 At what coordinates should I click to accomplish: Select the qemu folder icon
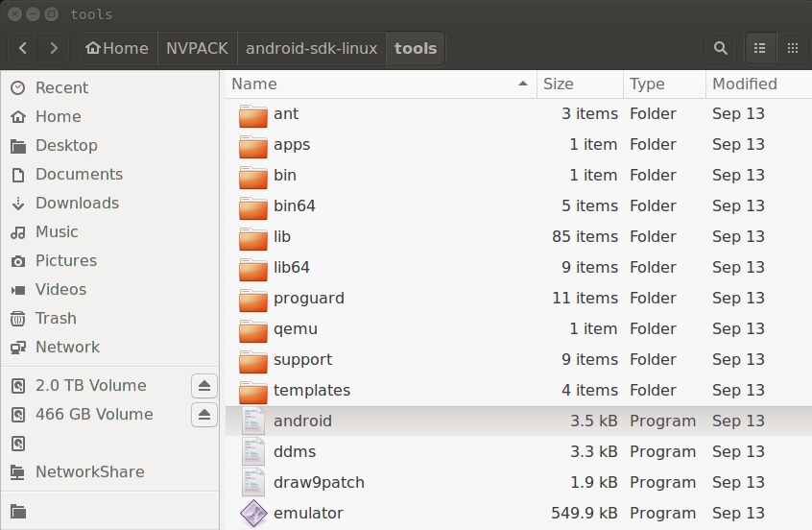click(253, 330)
